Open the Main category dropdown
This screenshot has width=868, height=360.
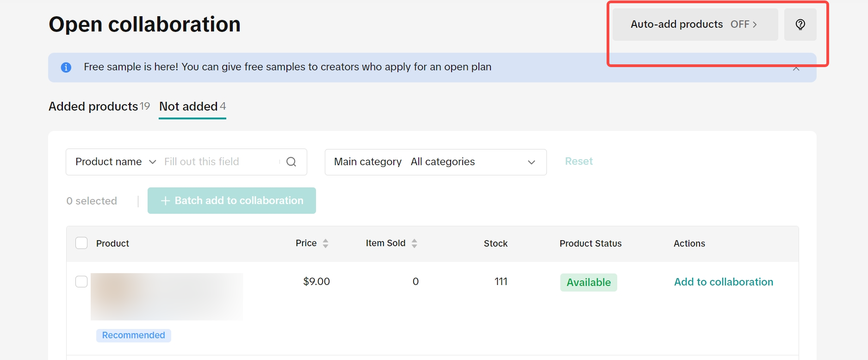[x=435, y=162]
